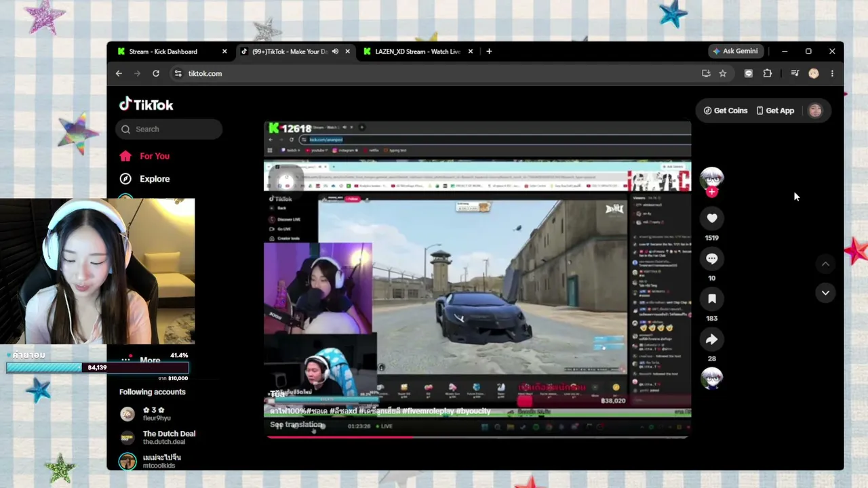Viewport: 868px width, 488px height.
Task: Close the Kick Dashboard tab
Action: coord(224,52)
